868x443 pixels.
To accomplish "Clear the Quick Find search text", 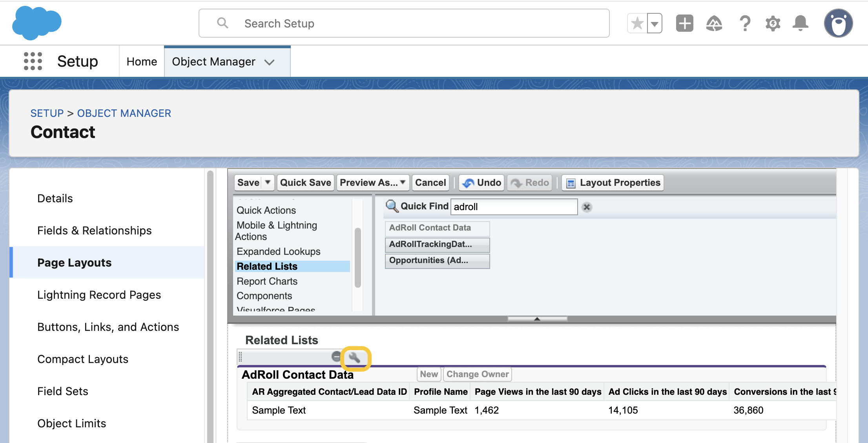I will click(587, 207).
